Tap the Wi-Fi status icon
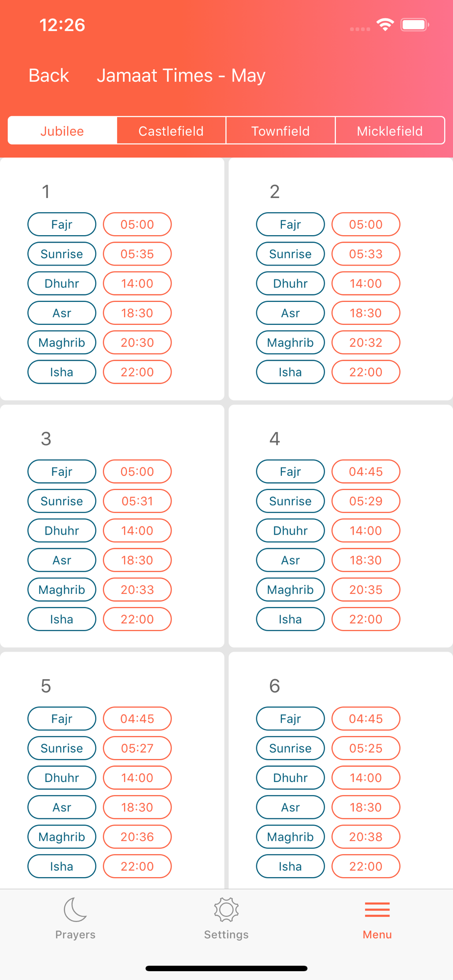Screen dimensions: 453x980 (x=385, y=24)
